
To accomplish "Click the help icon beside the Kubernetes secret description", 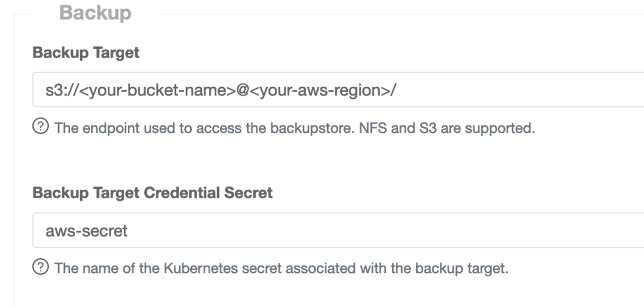I will pyautogui.click(x=40, y=267).
